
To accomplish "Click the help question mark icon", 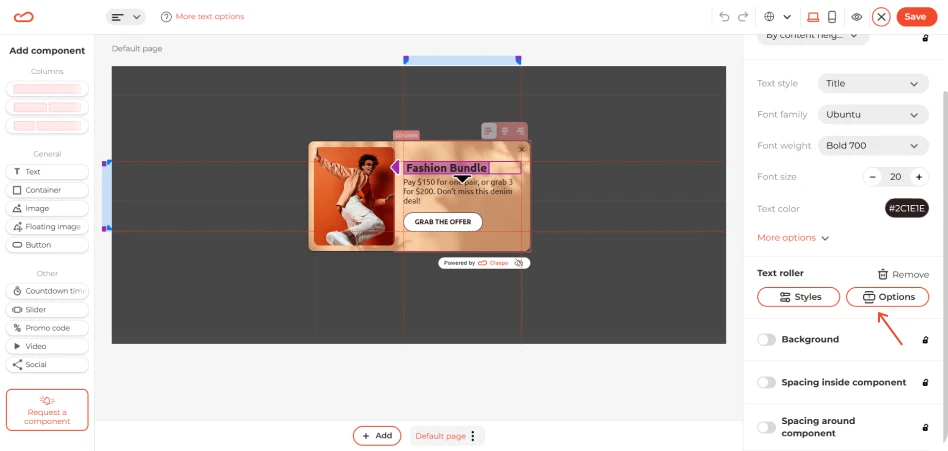I will [x=166, y=17].
